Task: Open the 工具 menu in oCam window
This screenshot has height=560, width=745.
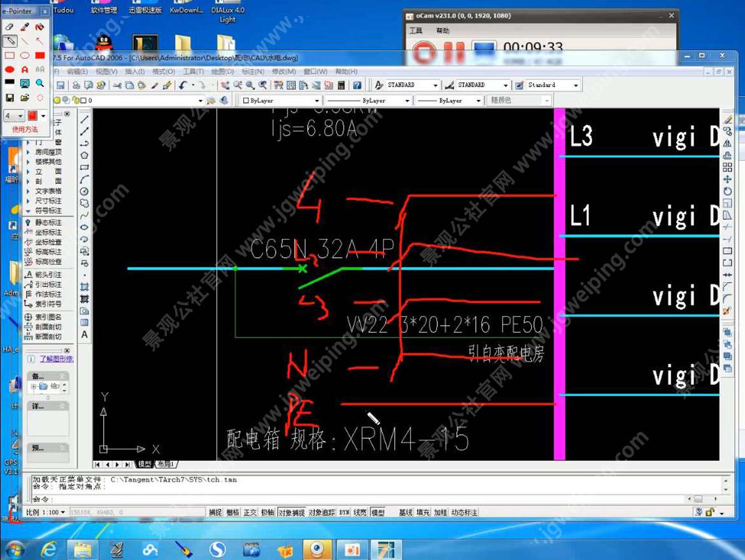Action: tap(416, 31)
